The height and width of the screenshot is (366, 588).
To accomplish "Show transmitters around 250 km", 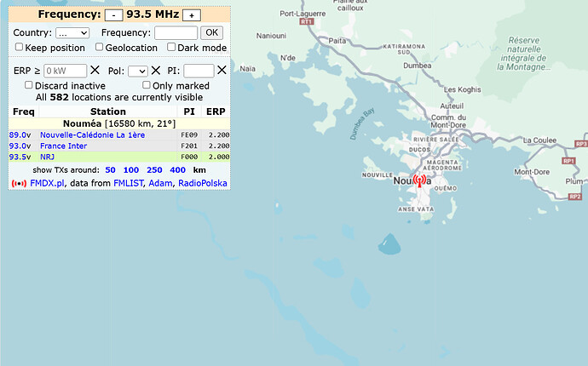I will click(154, 170).
